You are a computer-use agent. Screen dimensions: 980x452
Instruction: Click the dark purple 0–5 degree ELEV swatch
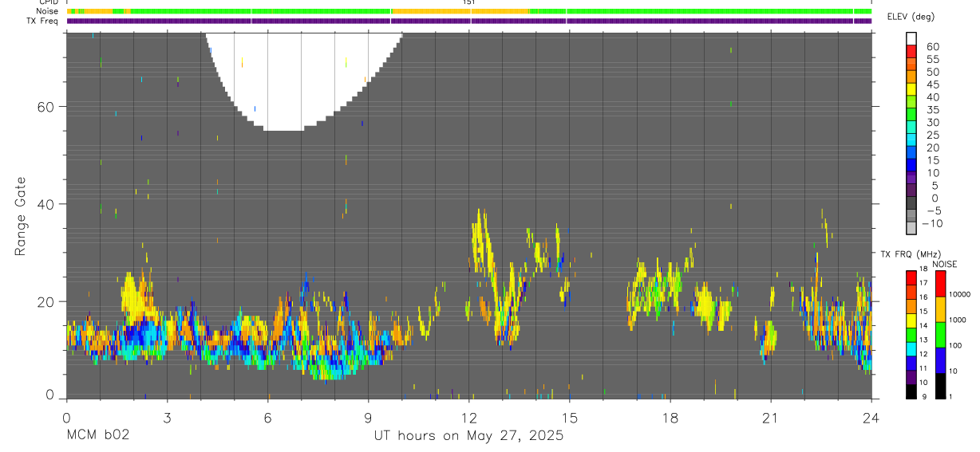[x=911, y=189]
